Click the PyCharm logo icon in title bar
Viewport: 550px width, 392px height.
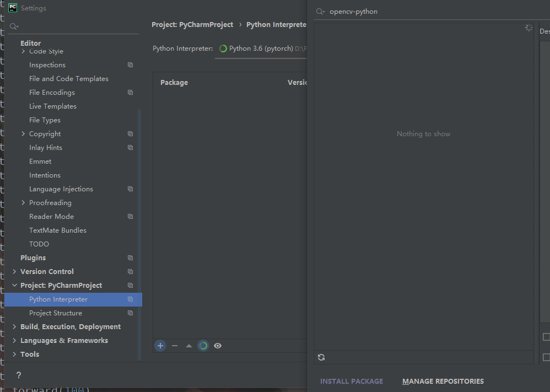pos(13,8)
